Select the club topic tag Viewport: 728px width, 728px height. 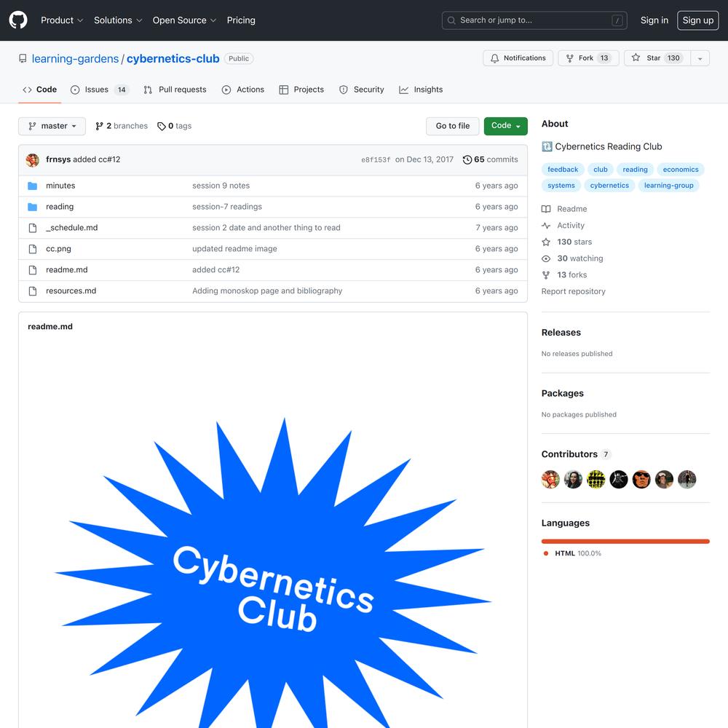[601, 170]
